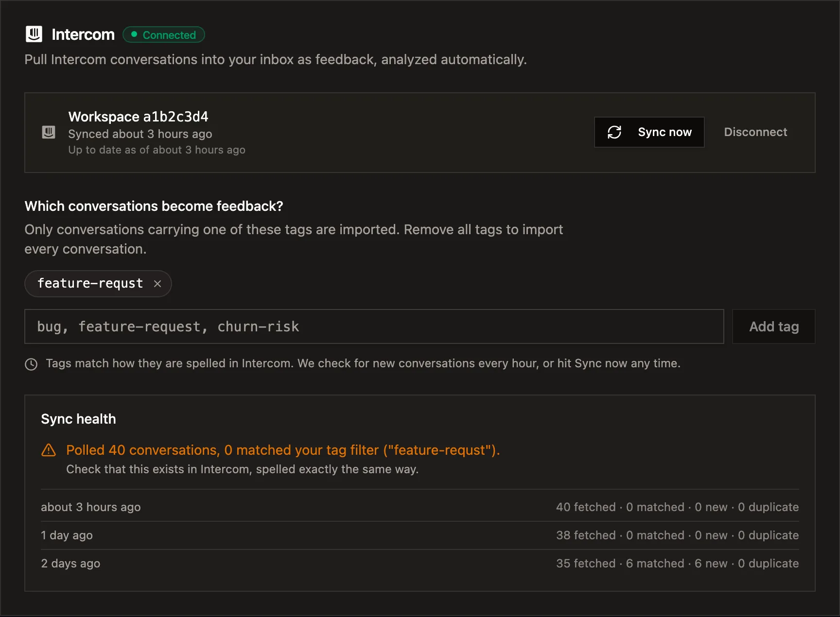
Task: Click the 'Workspace a1b2c3d4' title
Action: tap(139, 117)
